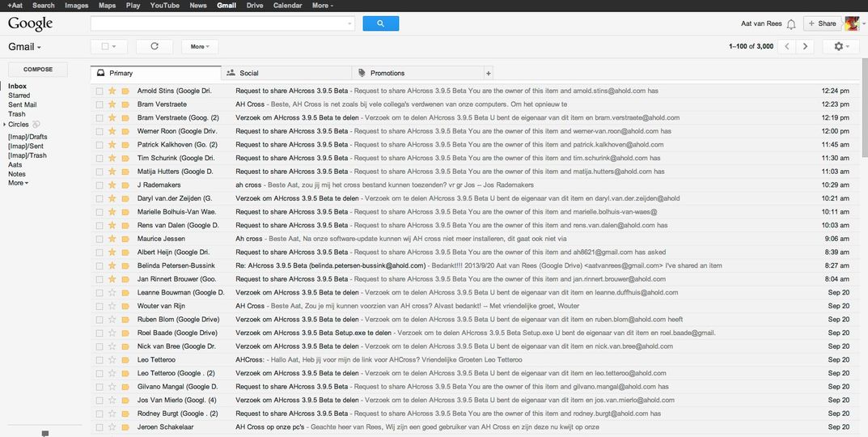
Task: Go to the newer messages arrow
Action: click(786, 46)
